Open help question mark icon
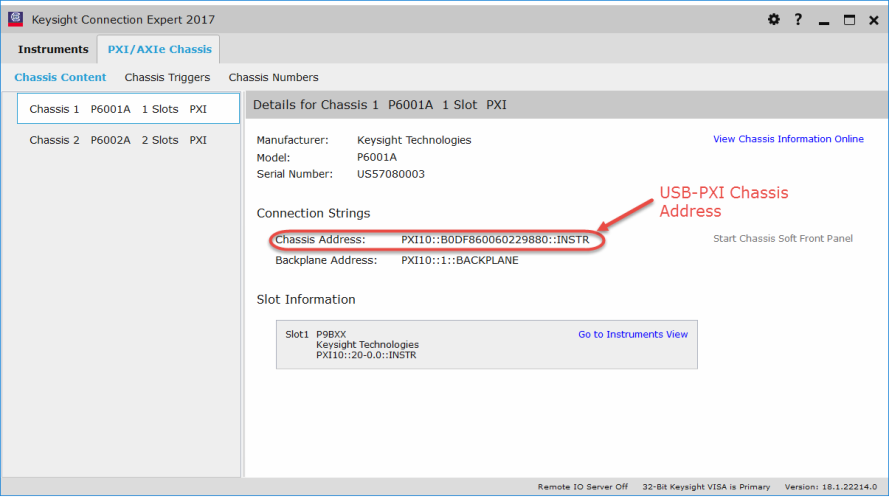This screenshot has height=499, width=889. point(798,19)
